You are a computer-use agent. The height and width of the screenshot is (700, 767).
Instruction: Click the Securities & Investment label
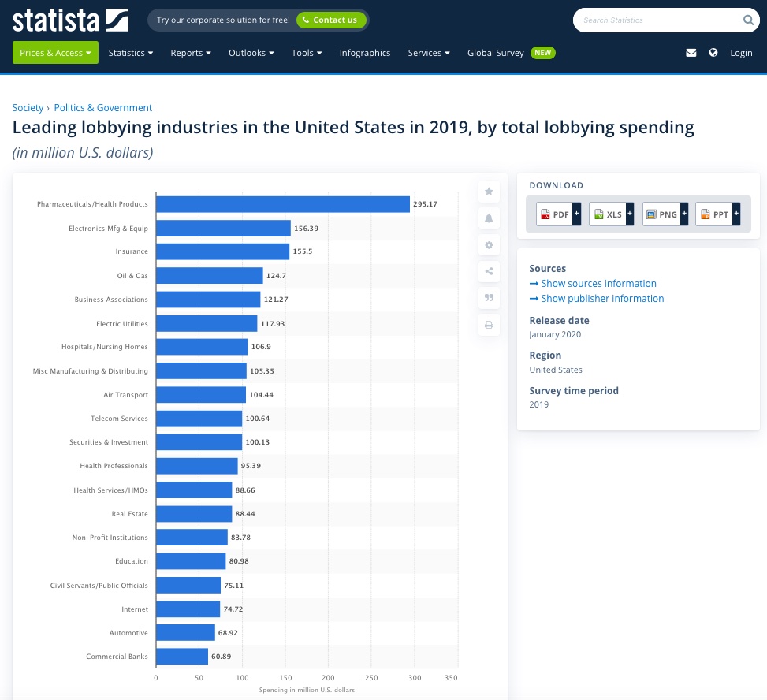click(x=109, y=442)
